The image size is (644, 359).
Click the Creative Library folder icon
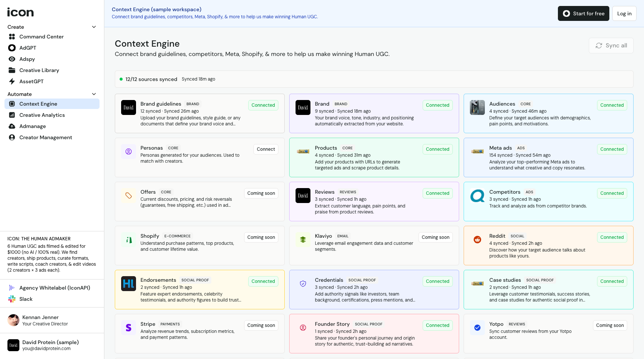(12, 70)
